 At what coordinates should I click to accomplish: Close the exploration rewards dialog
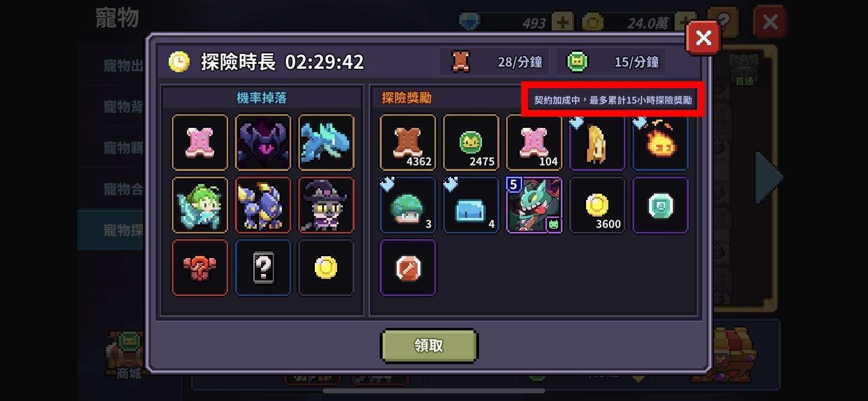click(703, 37)
